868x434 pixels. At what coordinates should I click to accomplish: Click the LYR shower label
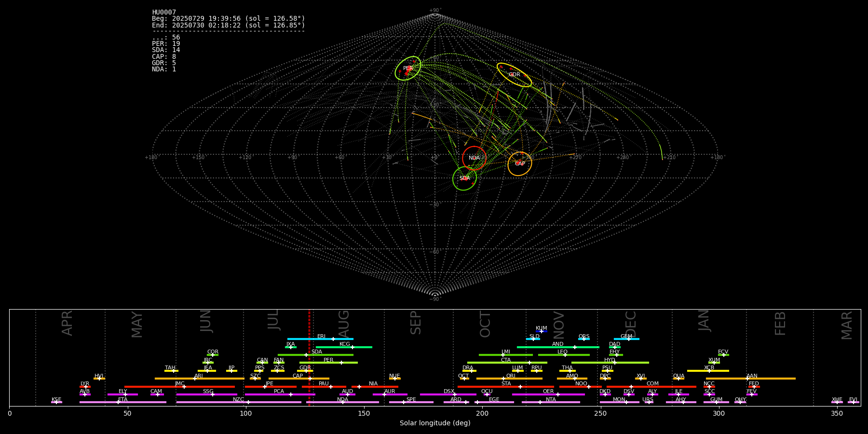85,384
